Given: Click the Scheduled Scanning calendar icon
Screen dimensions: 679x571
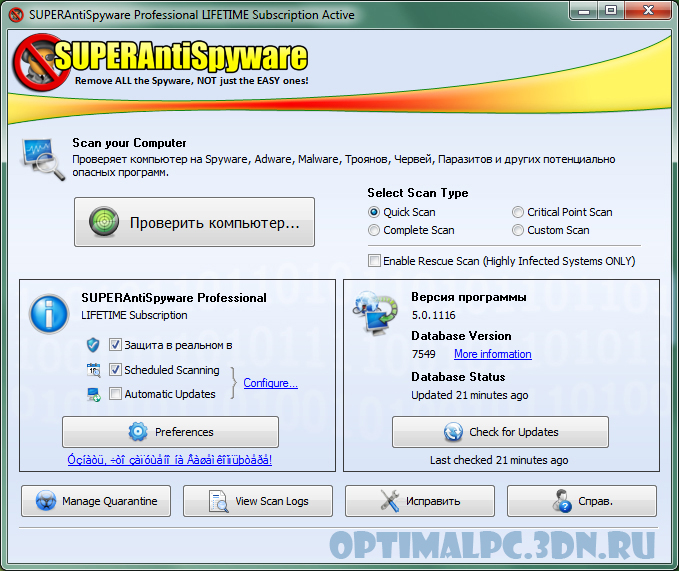Looking at the screenshot, I should coord(93,370).
